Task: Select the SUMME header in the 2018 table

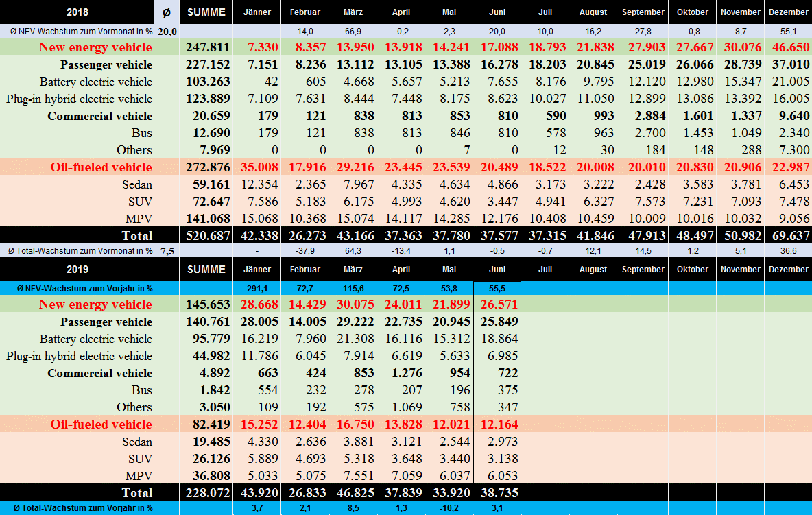Action: pos(206,12)
